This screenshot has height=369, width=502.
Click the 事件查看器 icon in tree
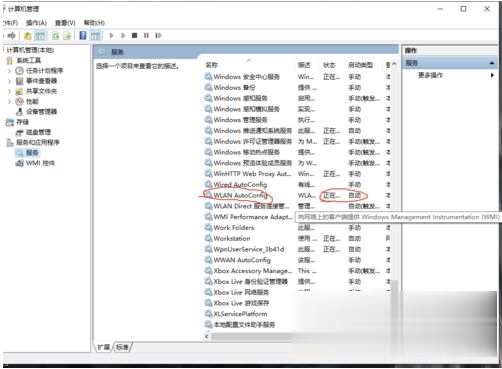click(20, 81)
